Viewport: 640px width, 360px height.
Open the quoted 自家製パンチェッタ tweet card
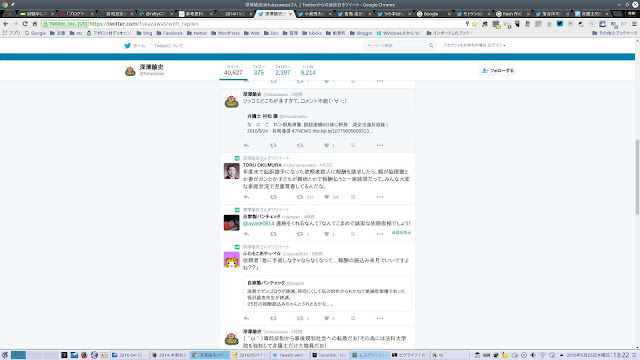click(x=327, y=293)
